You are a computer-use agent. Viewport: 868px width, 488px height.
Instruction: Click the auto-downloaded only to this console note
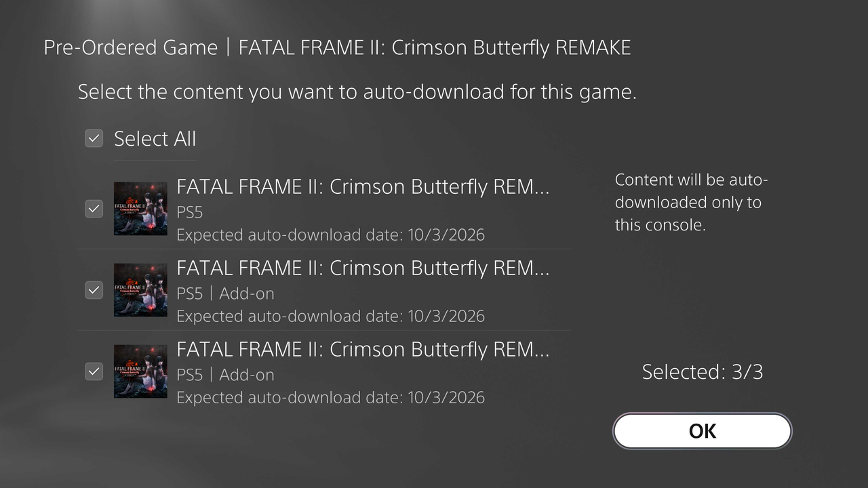(691, 202)
